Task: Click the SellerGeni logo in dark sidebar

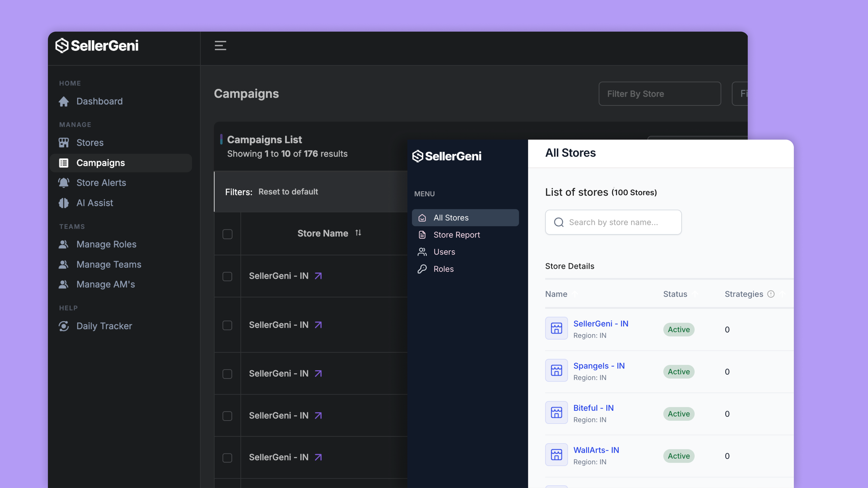Action: [97, 45]
